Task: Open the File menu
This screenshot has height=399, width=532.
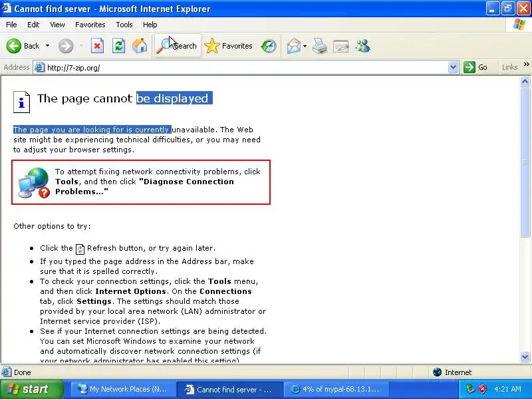Action: 11,25
